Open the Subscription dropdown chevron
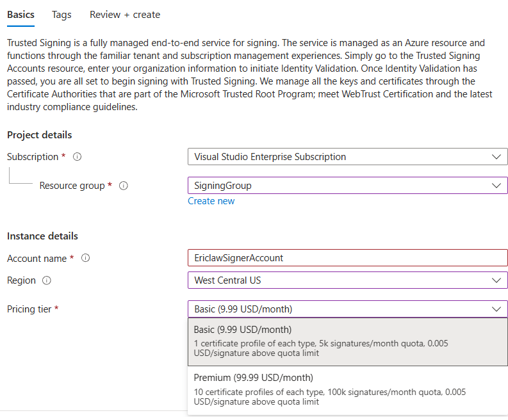 (496, 157)
